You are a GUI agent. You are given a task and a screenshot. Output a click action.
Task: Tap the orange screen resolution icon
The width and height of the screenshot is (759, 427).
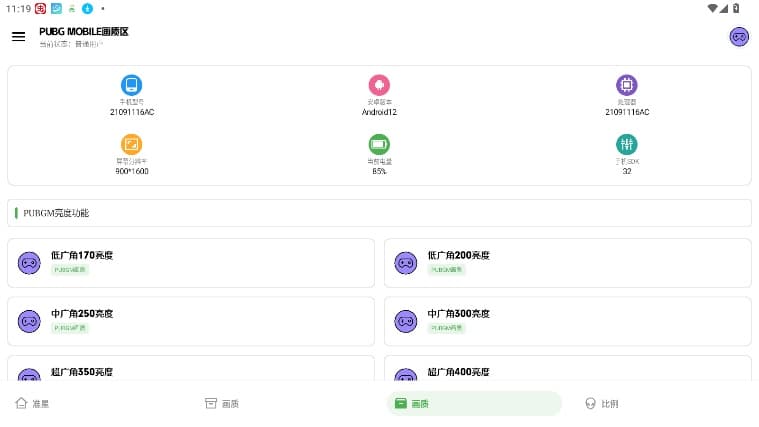pyautogui.click(x=132, y=144)
